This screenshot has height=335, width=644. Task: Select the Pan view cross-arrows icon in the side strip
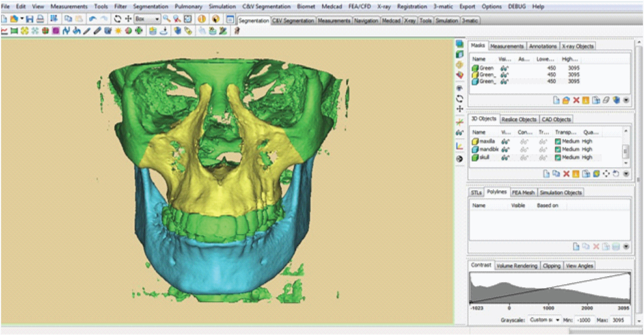pos(460,109)
